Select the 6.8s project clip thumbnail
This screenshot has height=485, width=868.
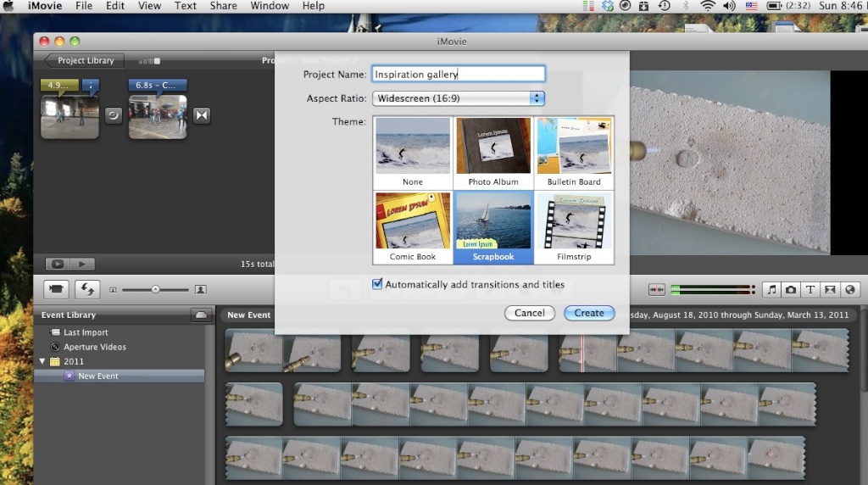(x=158, y=116)
